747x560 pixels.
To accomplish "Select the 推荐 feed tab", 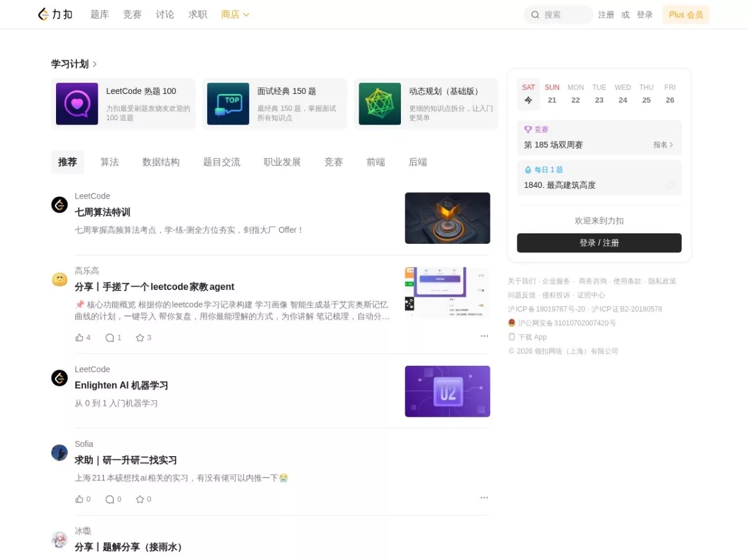I will 67,162.
